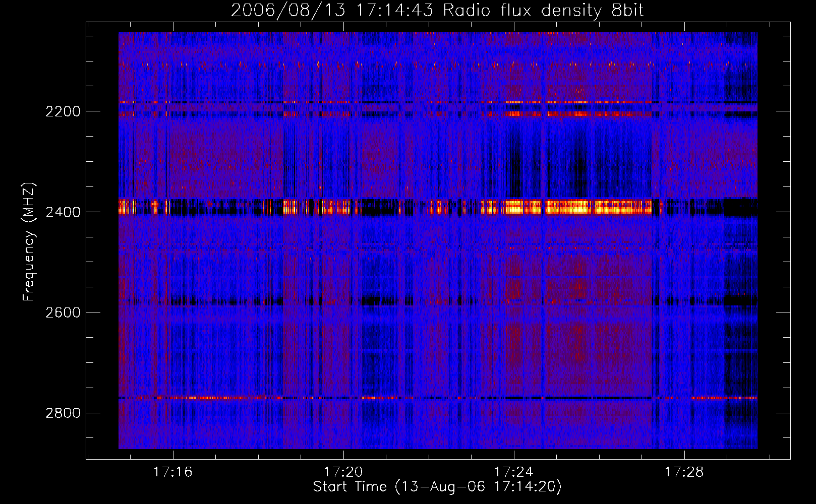Click the 'Start Time (13-Aug-06 17:14:20)' axis label
This screenshot has height=504, width=816.
tap(437, 487)
